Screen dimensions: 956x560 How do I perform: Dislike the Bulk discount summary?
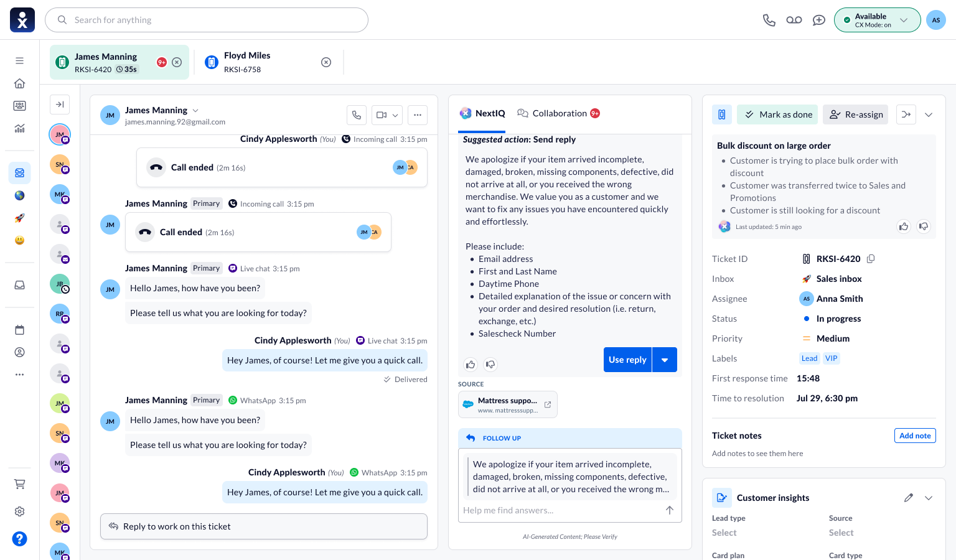coord(924,226)
